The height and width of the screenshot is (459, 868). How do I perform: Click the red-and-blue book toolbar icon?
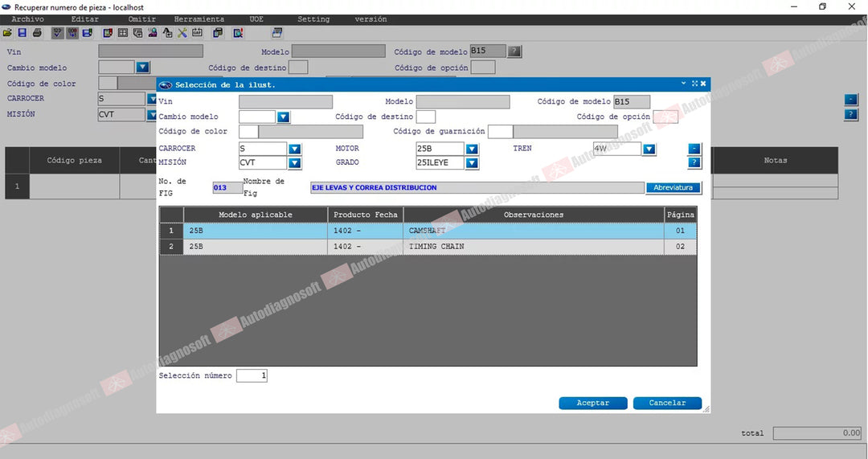pos(108,33)
